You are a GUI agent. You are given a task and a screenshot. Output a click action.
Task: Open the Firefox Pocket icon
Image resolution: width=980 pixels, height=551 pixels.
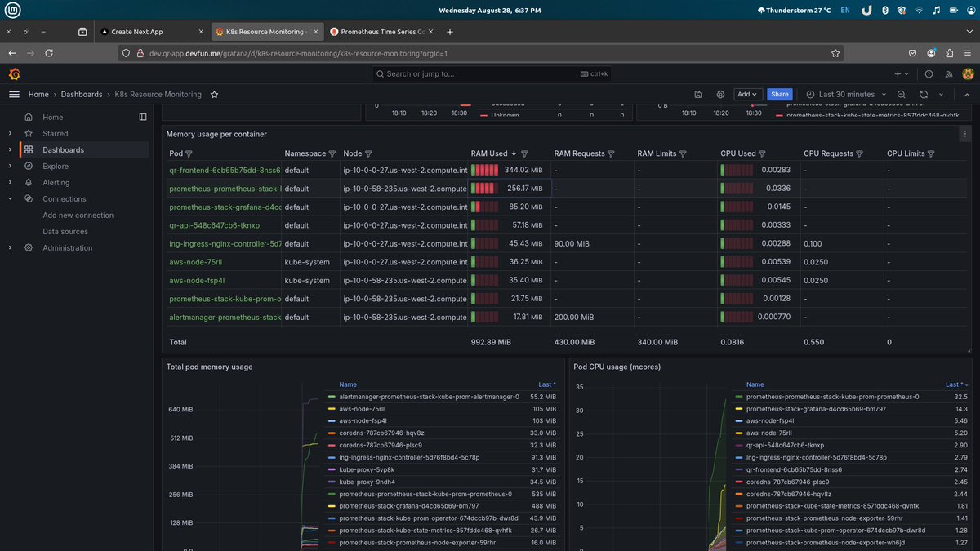pos(914,53)
